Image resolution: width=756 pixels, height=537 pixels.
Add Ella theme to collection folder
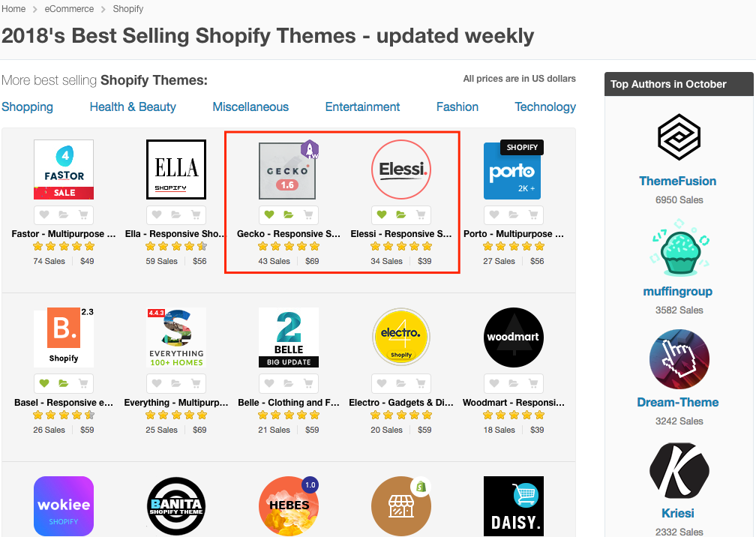(176, 214)
